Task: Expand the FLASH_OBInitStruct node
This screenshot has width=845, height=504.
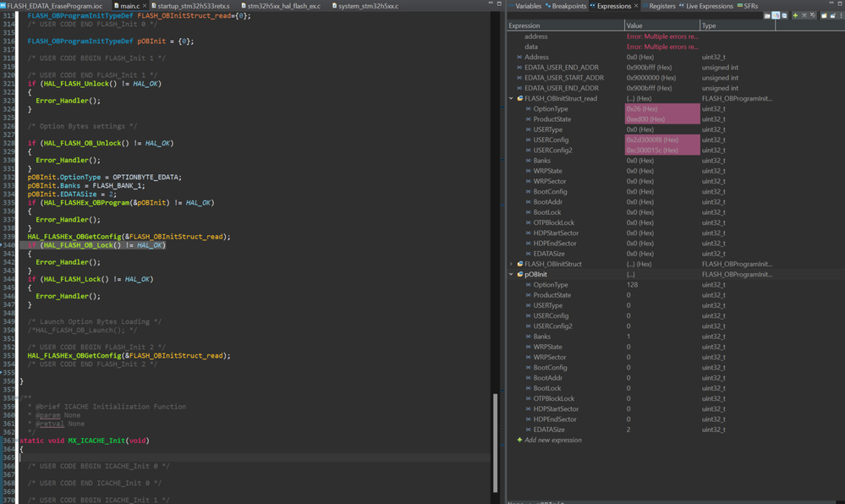Action: pyautogui.click(x=512, y=265)
